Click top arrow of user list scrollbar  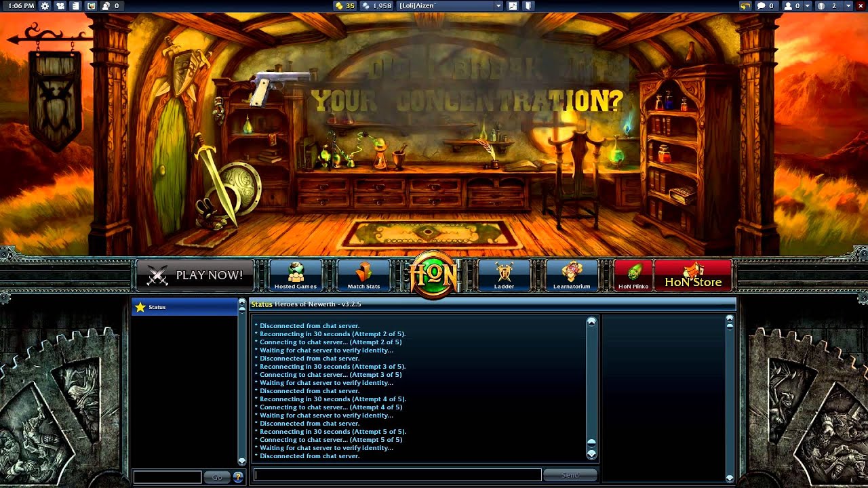730,318
